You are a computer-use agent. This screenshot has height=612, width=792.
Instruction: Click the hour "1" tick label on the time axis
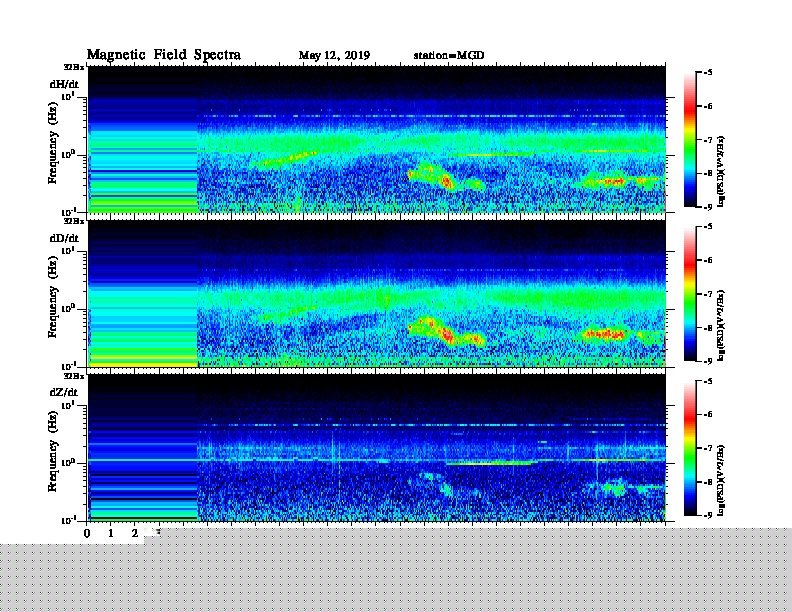pyautogui.click(x=111, y=533)
